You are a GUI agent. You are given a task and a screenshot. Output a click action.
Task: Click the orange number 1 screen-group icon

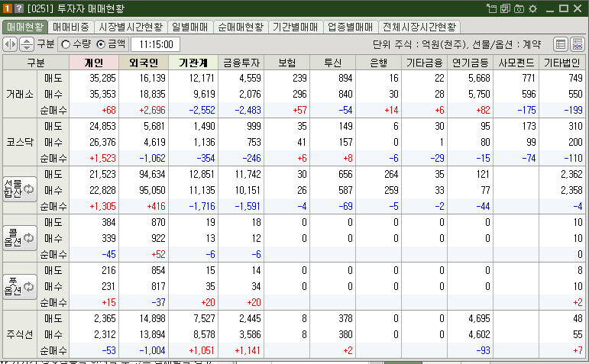tap(8, 8)
